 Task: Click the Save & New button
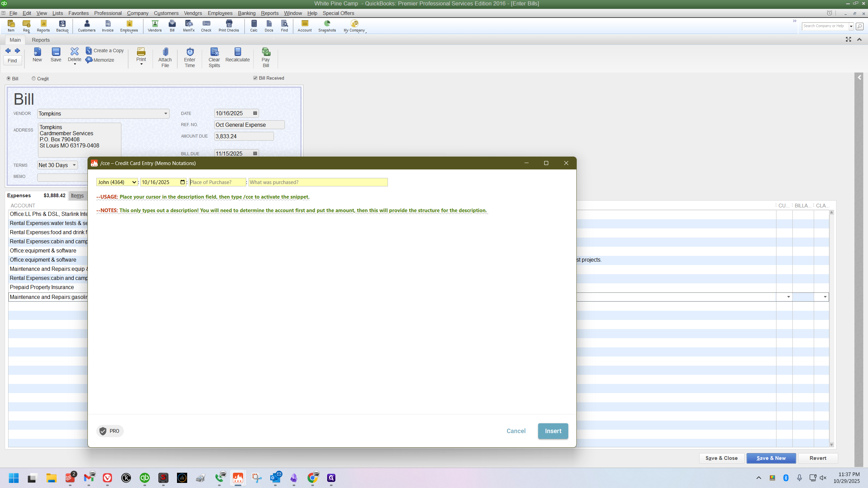771,458
